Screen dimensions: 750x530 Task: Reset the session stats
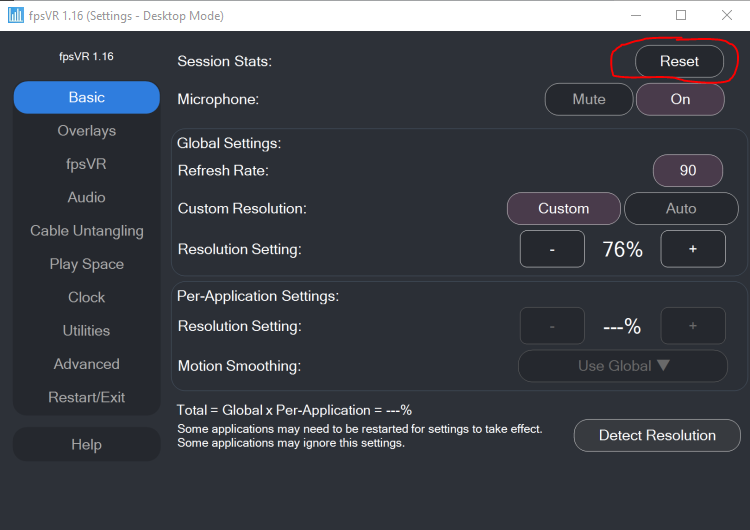[679, 61]
